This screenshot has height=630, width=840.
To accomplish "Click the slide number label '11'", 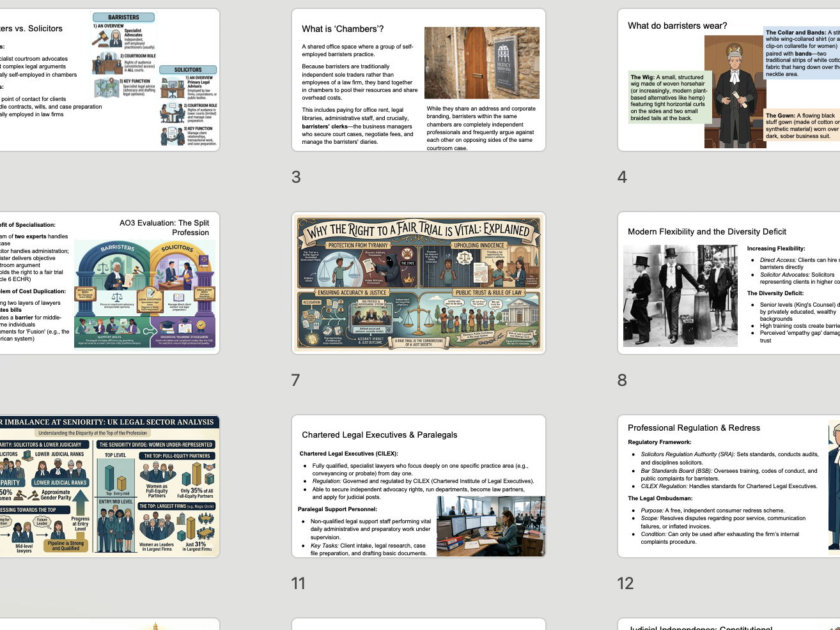I will [298, 583].
